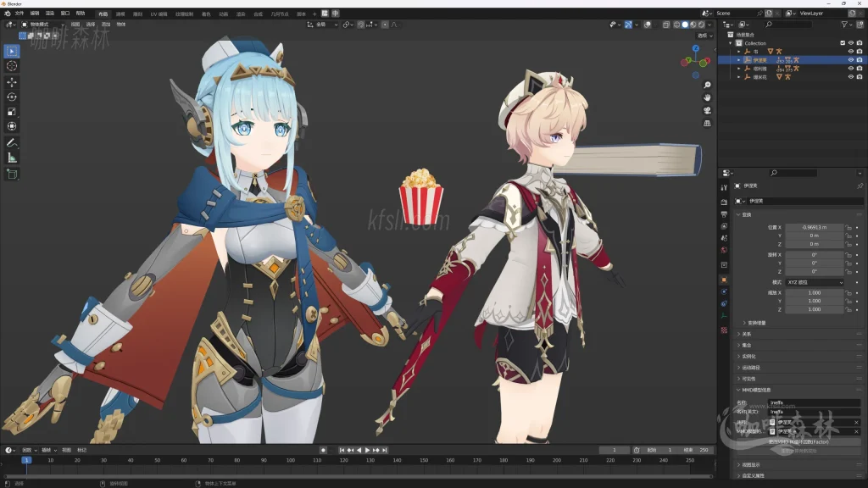Switch to the UV 编辑 workspace tab
The height and width of the screenshot is (488, 868).
pos(159,14)
